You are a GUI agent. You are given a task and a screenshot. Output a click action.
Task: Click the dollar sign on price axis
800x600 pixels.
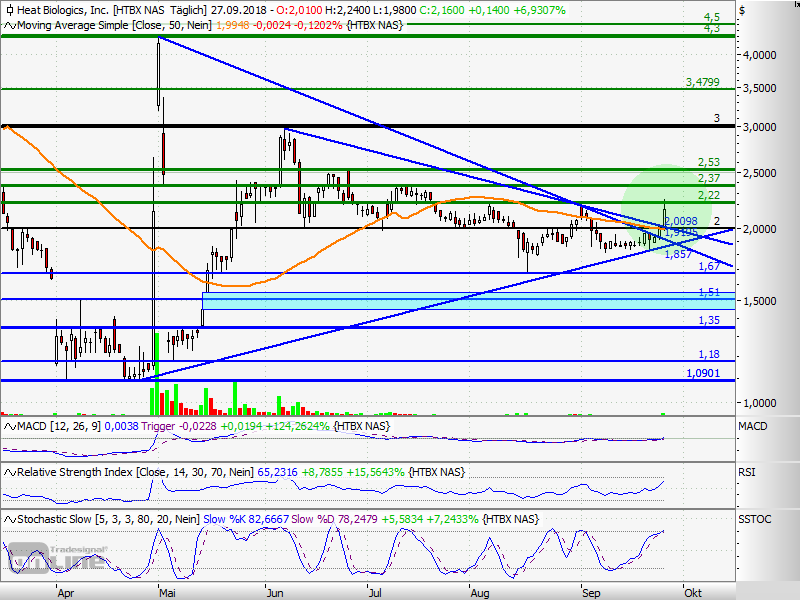pos(742,11)
